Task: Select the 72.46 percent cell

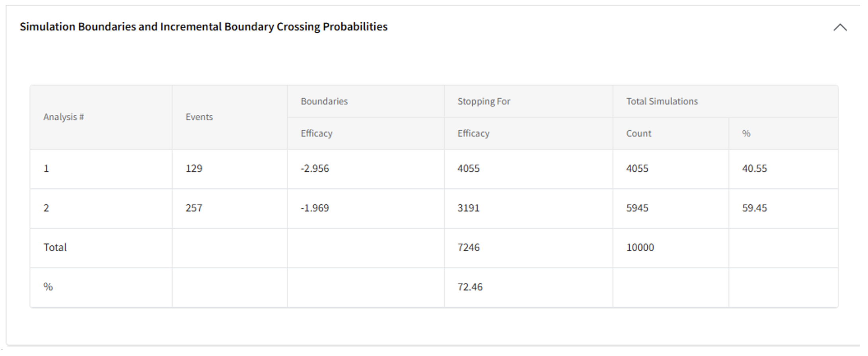Action: [470, 287]
